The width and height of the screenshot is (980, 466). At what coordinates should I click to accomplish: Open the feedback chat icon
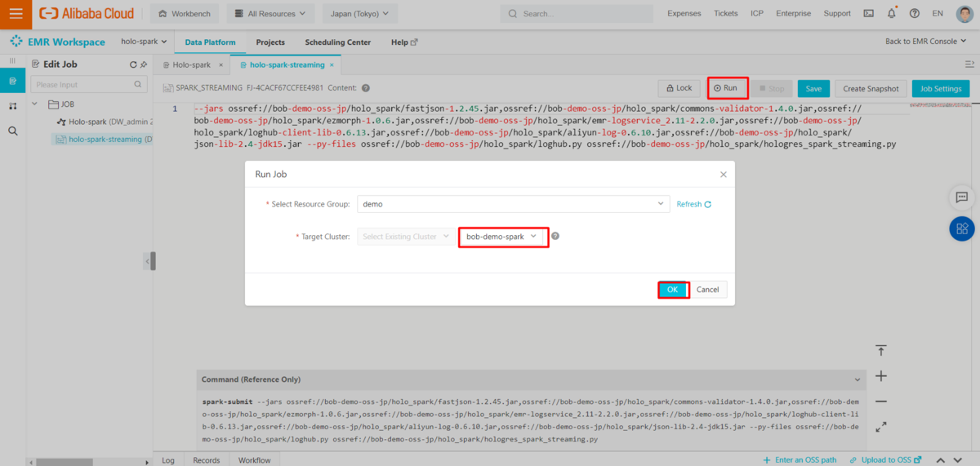[x=962, y=197]
